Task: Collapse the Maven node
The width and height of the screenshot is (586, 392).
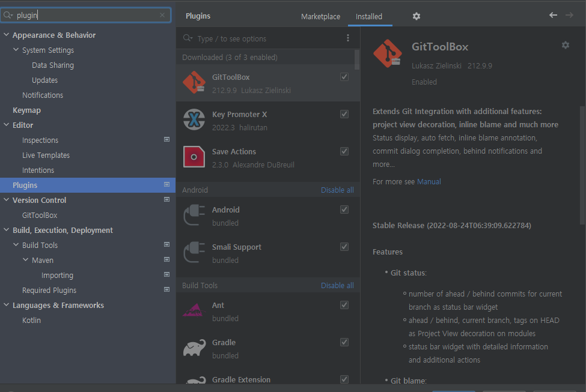Action: point(26,260)
